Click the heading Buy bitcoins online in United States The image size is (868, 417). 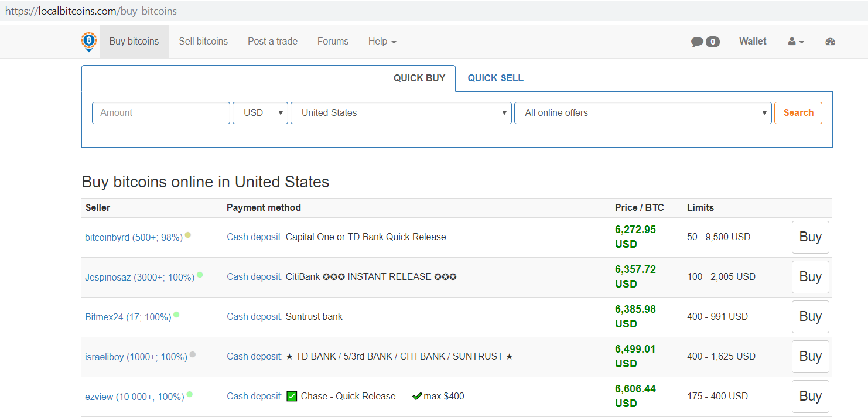pos(206,182)
